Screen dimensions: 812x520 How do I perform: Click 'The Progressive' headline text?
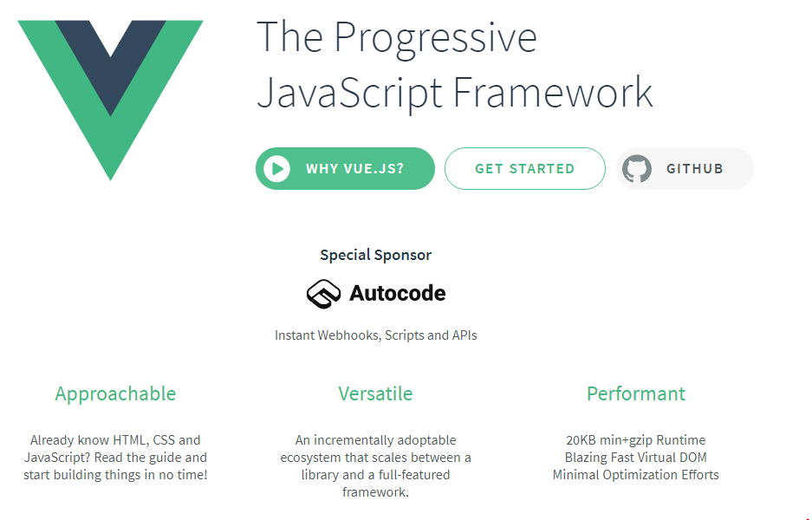pyautogui.click(x=397, y=39)
